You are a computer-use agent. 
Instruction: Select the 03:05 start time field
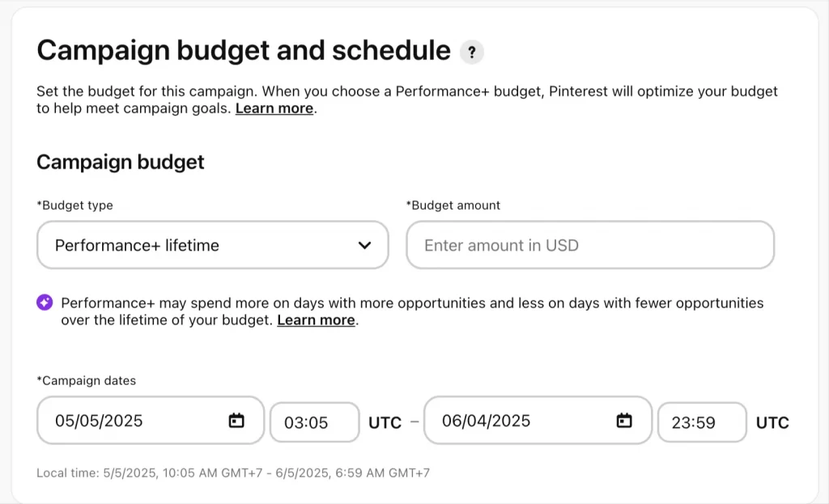tap(315, 422)
